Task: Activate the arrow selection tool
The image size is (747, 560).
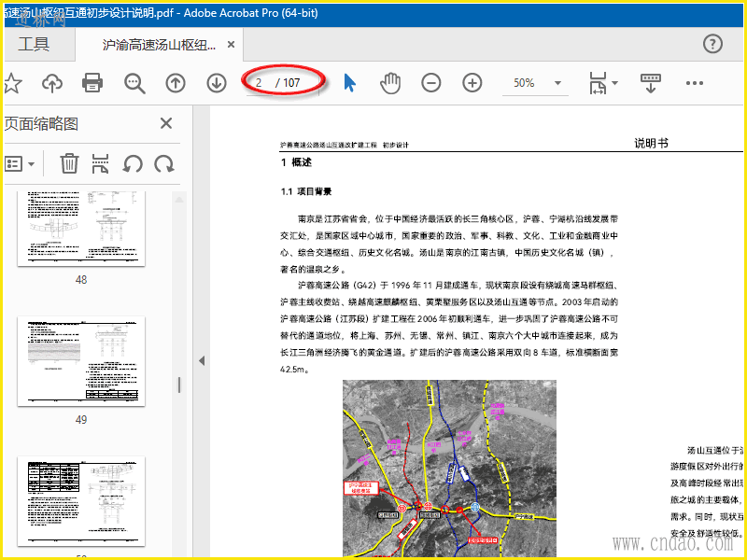Action: 350,83
